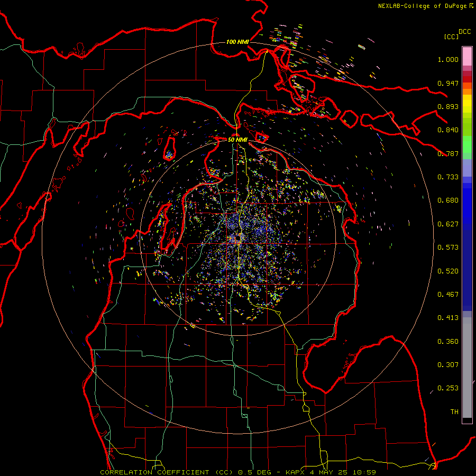Click the 0.787 legend value

pos(448,153)
